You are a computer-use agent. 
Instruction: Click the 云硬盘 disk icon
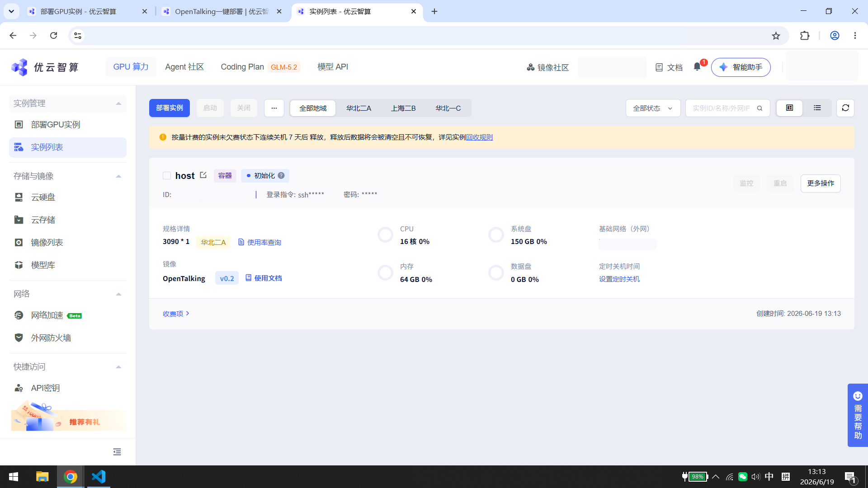click(x=19, y=197)
